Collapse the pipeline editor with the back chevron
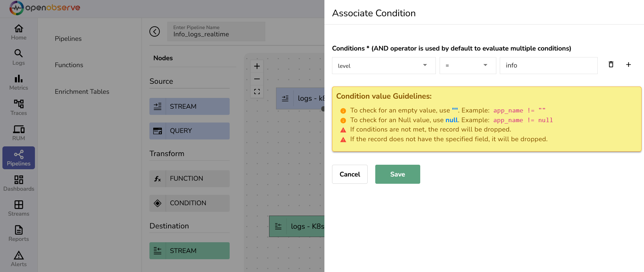Image resolution: width=644 pixels, height=272 pixels. click(x=155, y=31)
